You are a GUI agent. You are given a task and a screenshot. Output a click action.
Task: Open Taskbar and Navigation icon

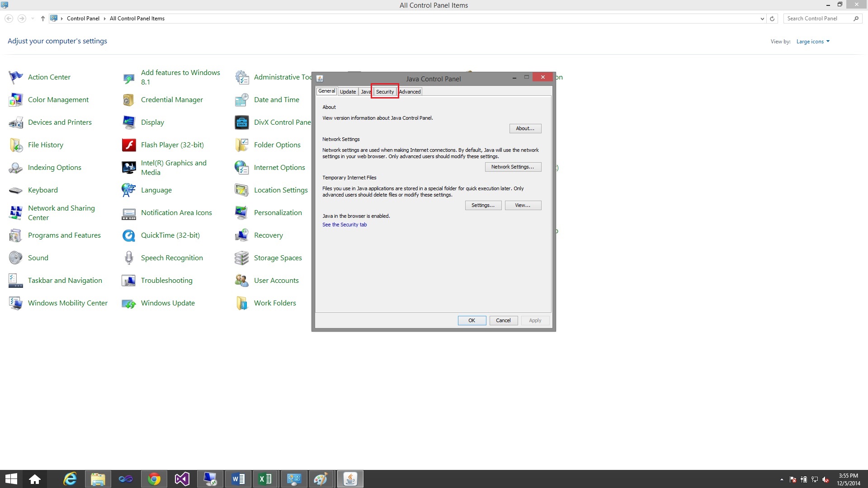pos(16,281)
